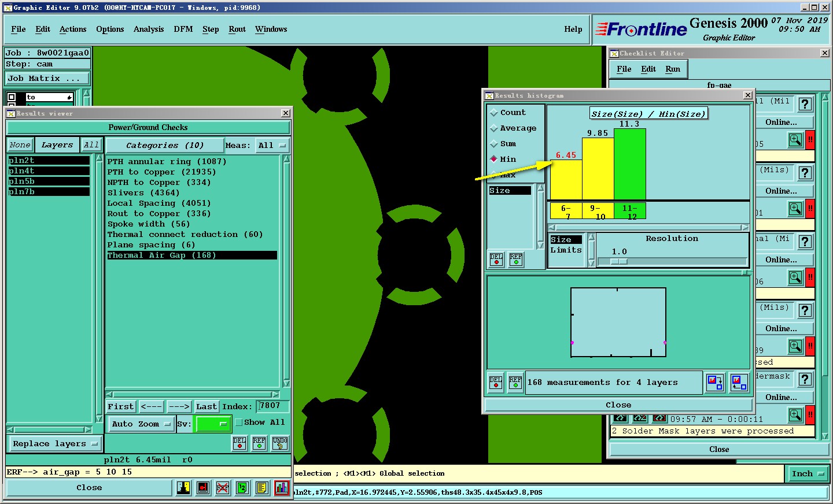Image resolution: width=833 pixels, height=504 pixels.
Task: Click the yellow notes page icon in Results viewer
Action: click(x=262, y=488)
